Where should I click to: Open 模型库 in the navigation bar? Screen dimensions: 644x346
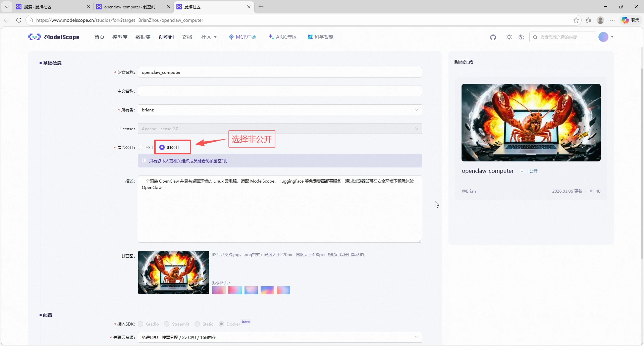click(120, 37)
